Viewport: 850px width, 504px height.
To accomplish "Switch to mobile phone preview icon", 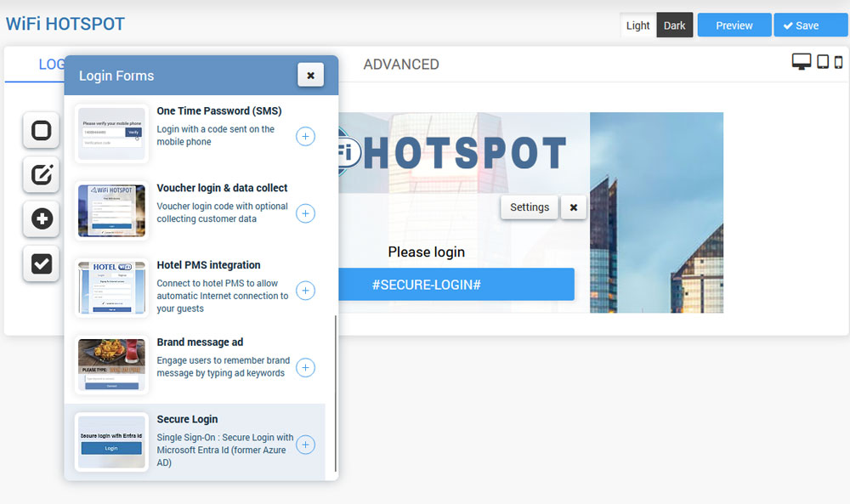I will pyautogui.click(x=838, y=62).
